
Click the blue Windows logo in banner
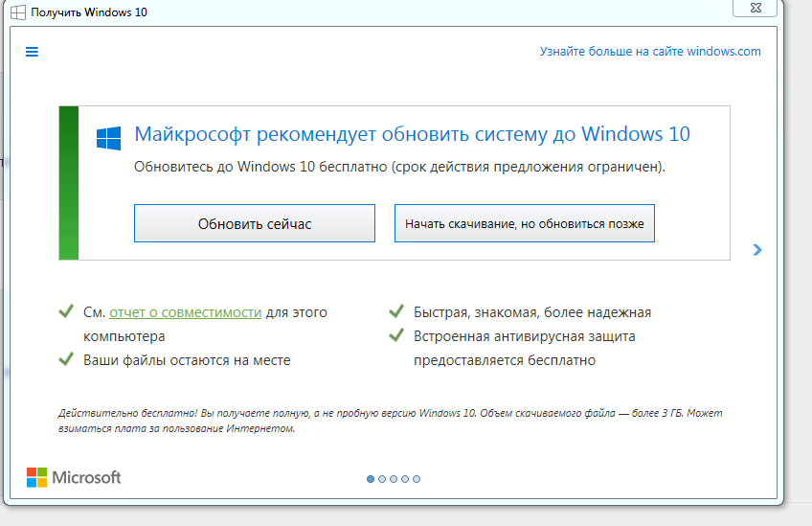pos(109,138)
